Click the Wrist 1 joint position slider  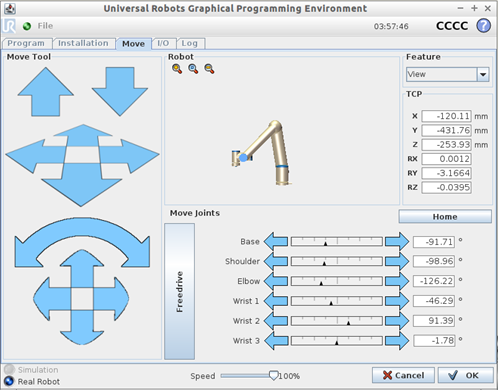[336, 301]
